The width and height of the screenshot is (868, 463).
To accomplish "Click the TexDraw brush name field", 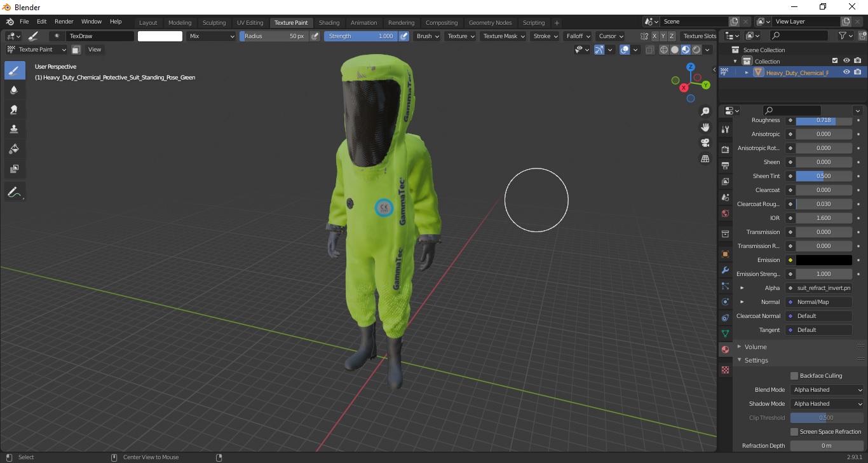I will pos(100,36).
